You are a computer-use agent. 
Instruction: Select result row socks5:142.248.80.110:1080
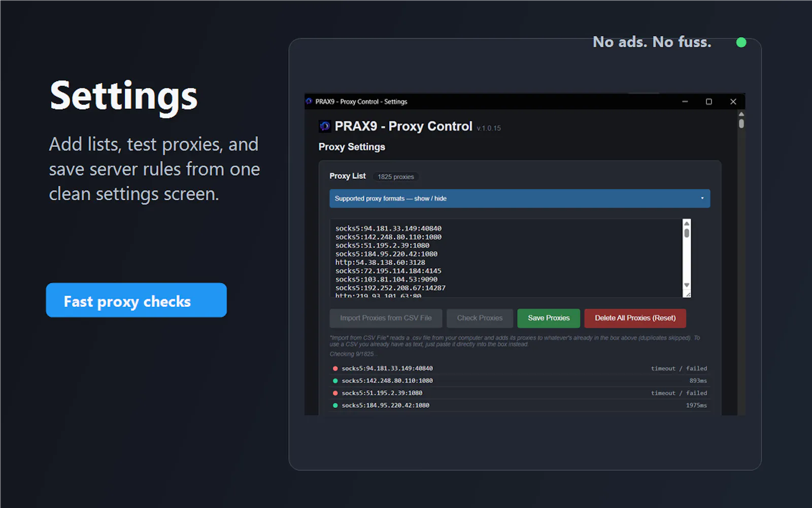tap(520, 380)
